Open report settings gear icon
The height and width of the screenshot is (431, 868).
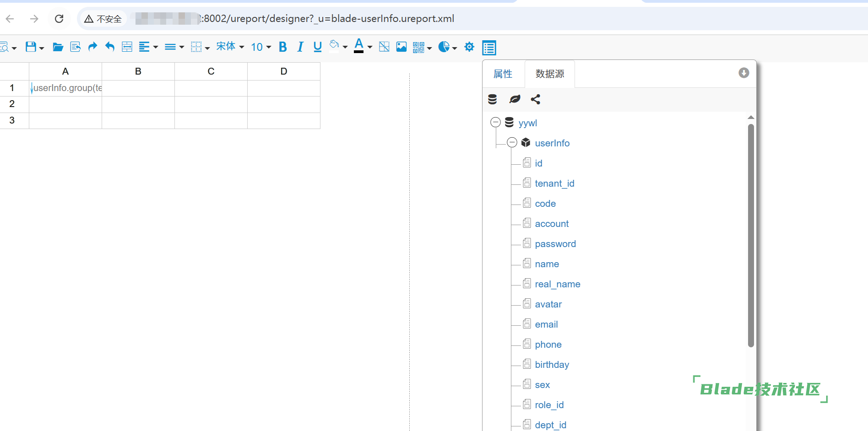pyautogui.click(x=469, y=47)
